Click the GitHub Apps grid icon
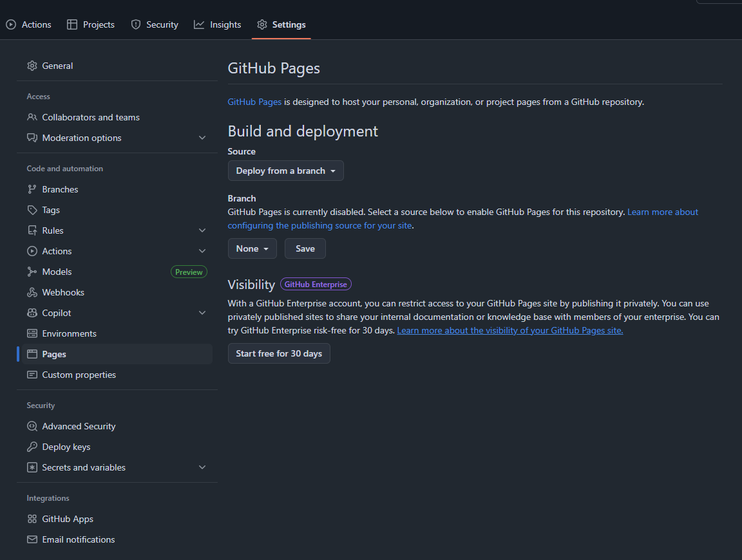 click(32, 519)
